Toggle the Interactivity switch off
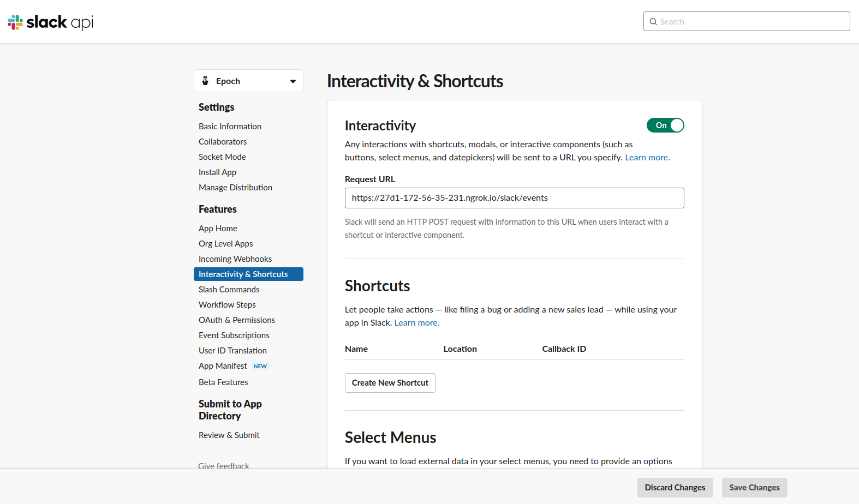Screen dimensions: 859x504 665,125
